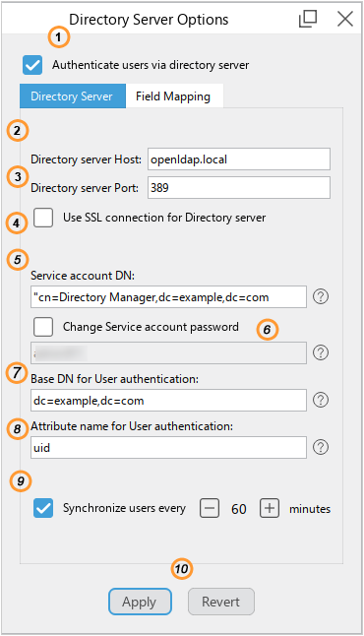
Task: Focus the Directory server Host input field
Action: pos(239,159)
